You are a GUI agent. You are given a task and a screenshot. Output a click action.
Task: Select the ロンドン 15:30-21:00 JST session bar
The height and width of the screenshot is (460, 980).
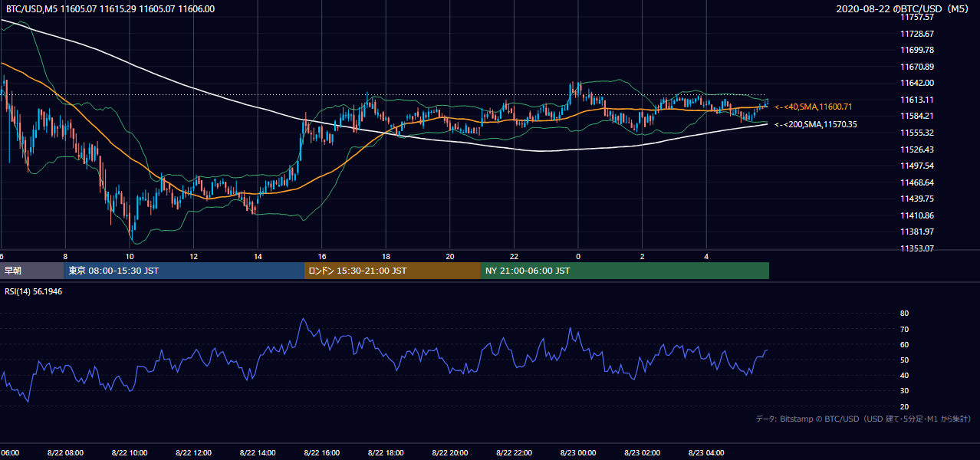[393, 271]
